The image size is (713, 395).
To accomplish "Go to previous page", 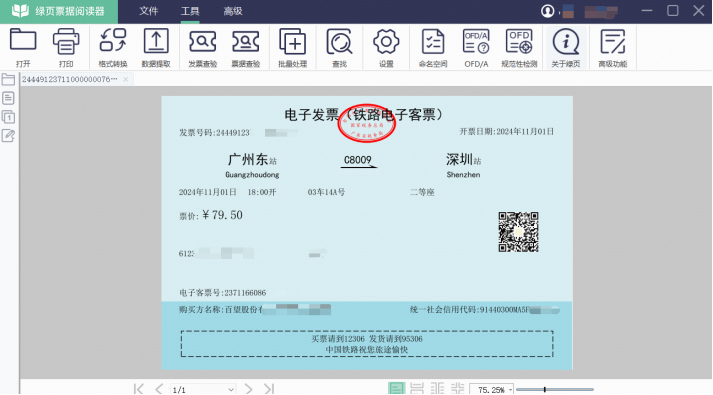I will [x=159, y=389].
